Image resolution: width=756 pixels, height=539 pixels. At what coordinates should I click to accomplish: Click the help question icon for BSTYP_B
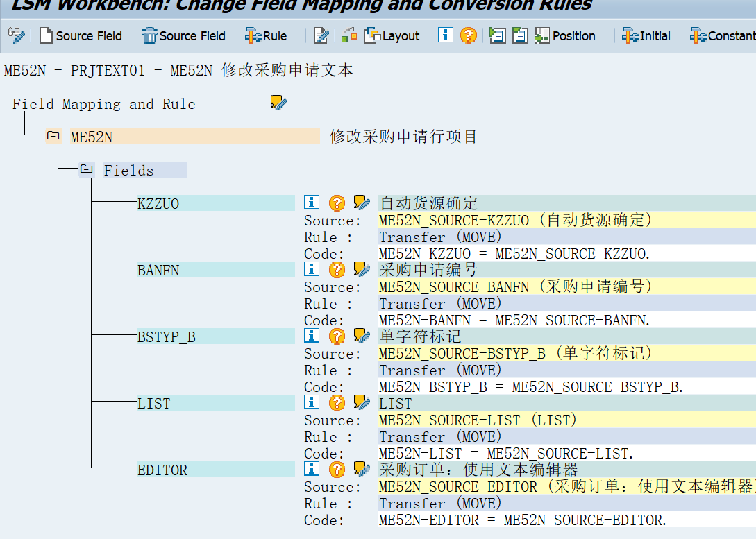tap(337, 336)
